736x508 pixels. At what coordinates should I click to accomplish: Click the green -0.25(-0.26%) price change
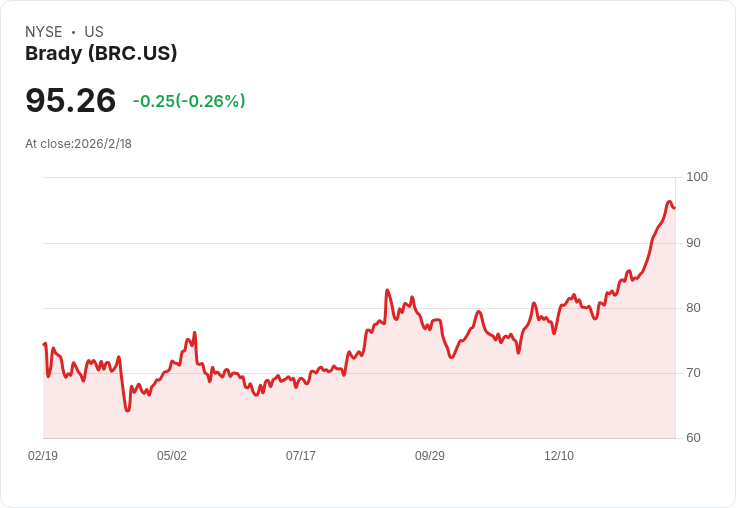[189, 101]
